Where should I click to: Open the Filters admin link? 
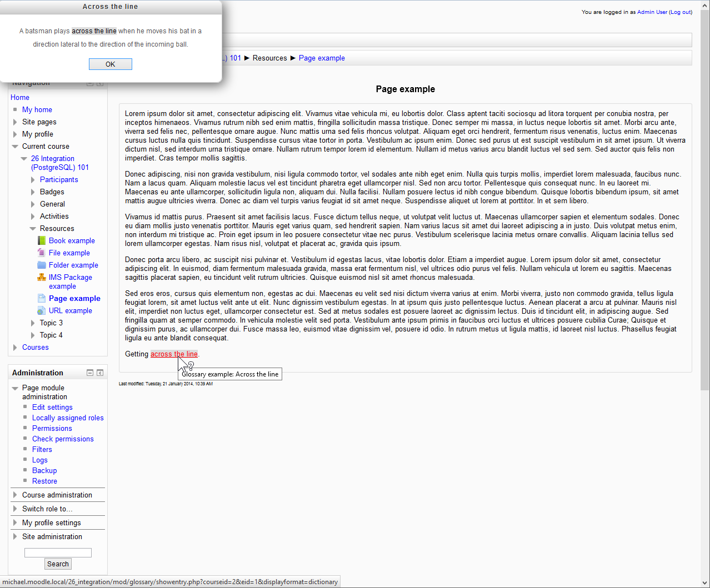click(x=42, y=449)
